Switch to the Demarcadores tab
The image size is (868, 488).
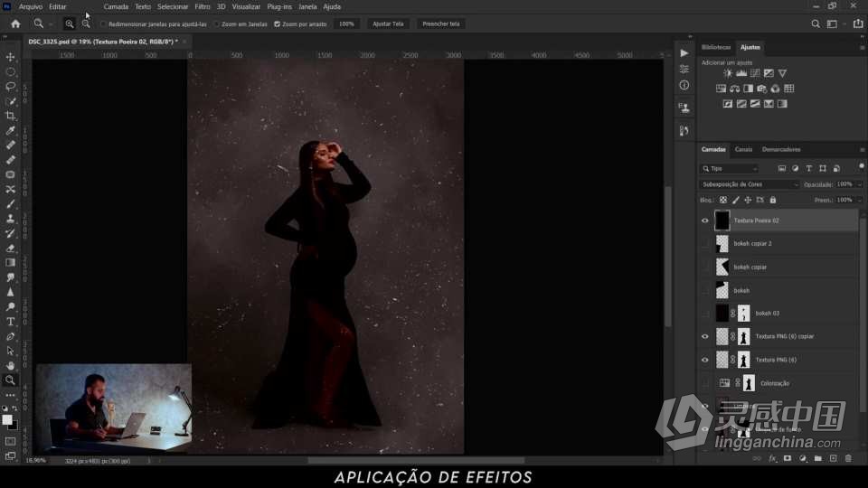(781, 149)
